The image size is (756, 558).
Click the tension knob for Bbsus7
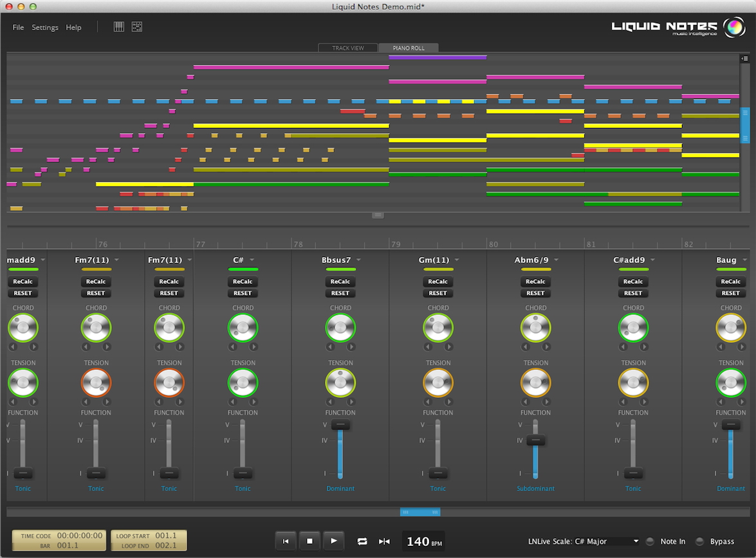click(340, 383)
